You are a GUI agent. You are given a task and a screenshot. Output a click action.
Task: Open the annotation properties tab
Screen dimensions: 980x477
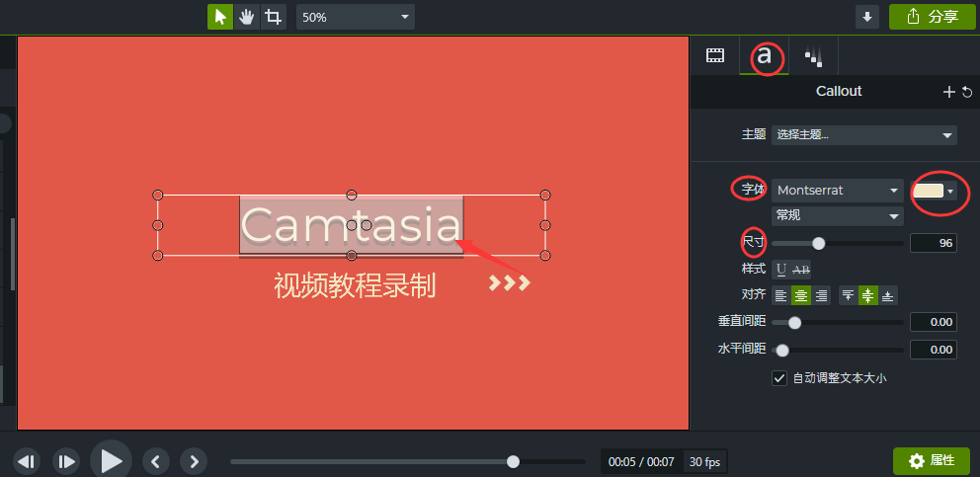point(813,56)
